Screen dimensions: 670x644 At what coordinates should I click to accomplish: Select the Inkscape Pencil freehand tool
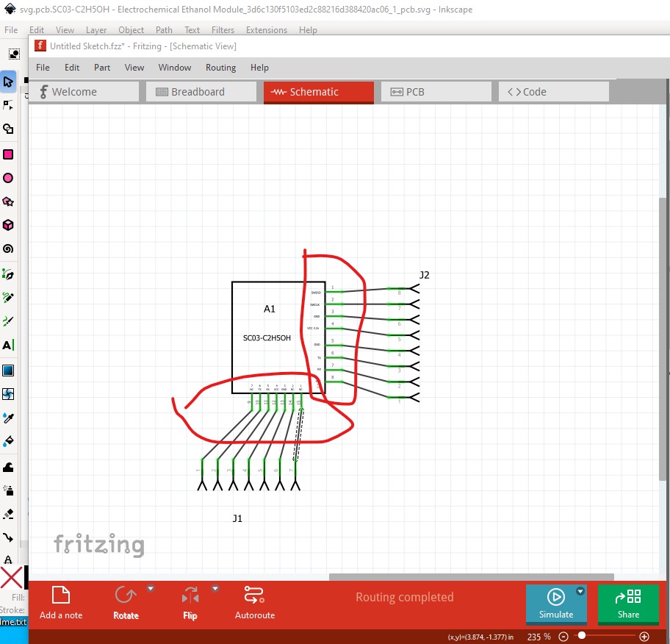[8, 297]
